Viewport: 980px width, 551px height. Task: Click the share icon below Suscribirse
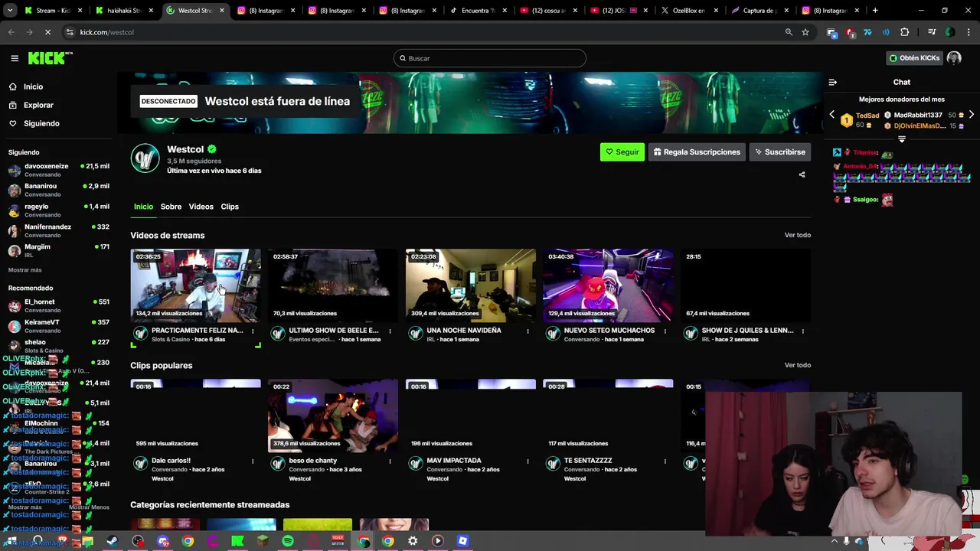point(802,174)
